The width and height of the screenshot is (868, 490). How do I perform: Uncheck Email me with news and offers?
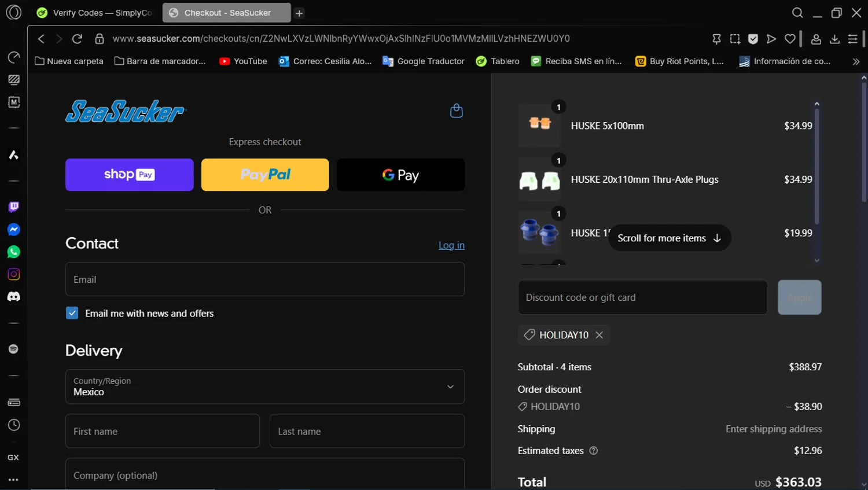(x=72, y=313)
